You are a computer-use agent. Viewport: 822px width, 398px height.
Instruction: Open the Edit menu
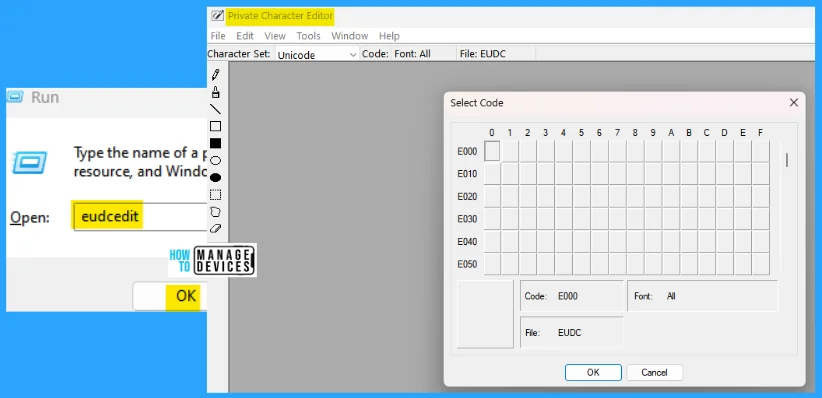click(245, 36)
